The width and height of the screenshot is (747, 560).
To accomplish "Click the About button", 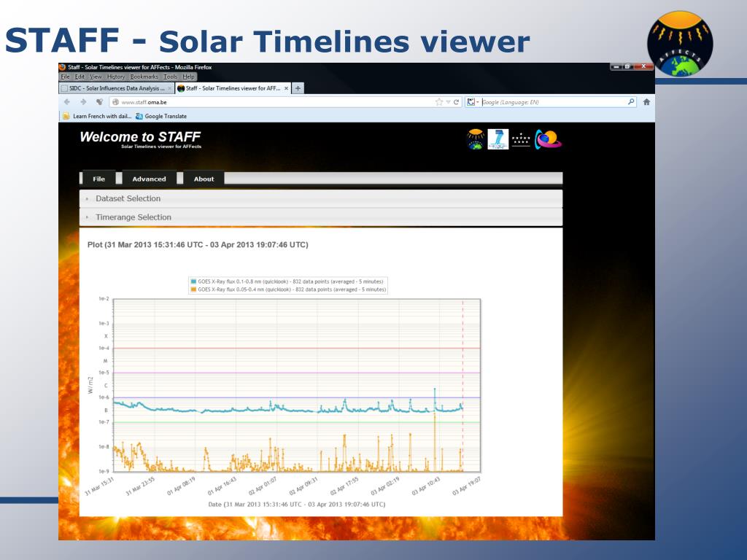I will [204, 179].
